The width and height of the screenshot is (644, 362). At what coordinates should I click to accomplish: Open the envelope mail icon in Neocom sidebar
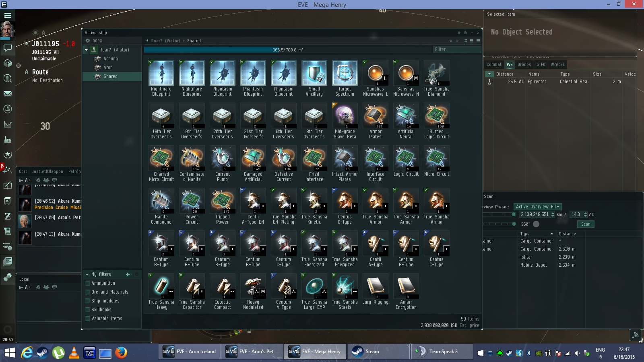[8, 94]
